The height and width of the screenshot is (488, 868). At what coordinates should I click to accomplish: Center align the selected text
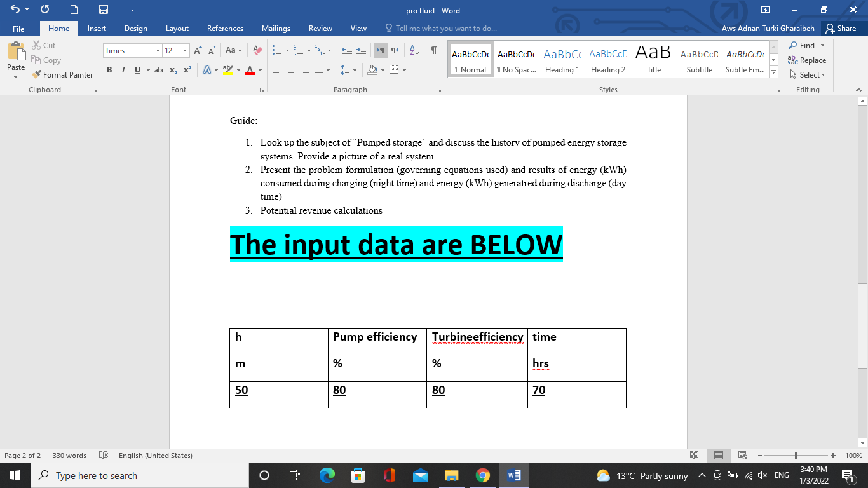click(290, 70)
